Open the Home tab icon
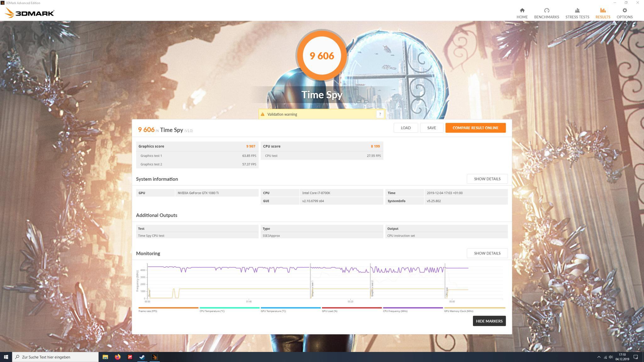This screenshot has width=644, height=362. pyautogui.click(x=522, y=10)
